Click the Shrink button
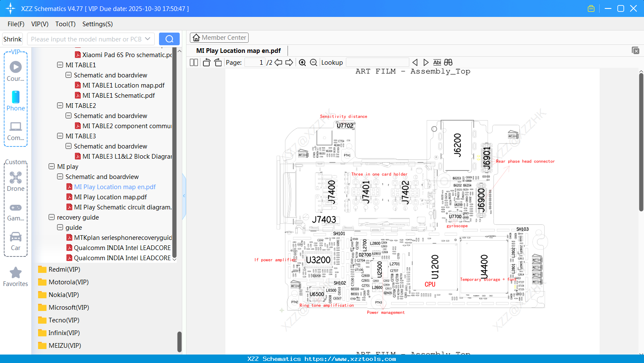 tap(12, 38)
